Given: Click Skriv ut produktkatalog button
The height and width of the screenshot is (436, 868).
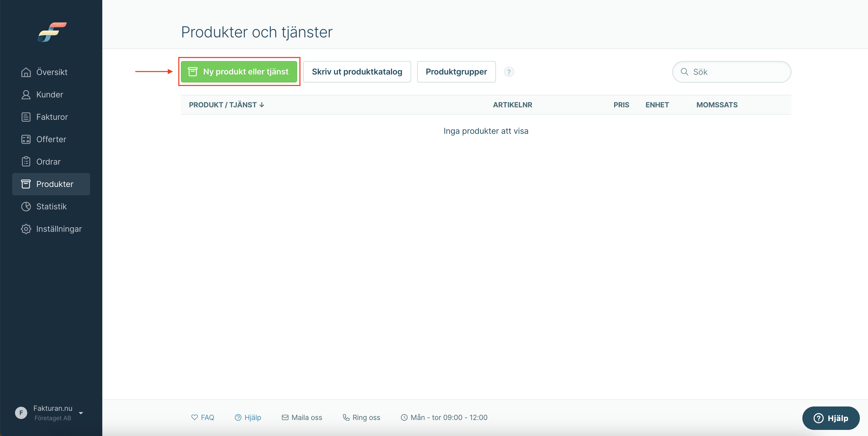Looking at the screenshot, I should (x=357, y=71).
